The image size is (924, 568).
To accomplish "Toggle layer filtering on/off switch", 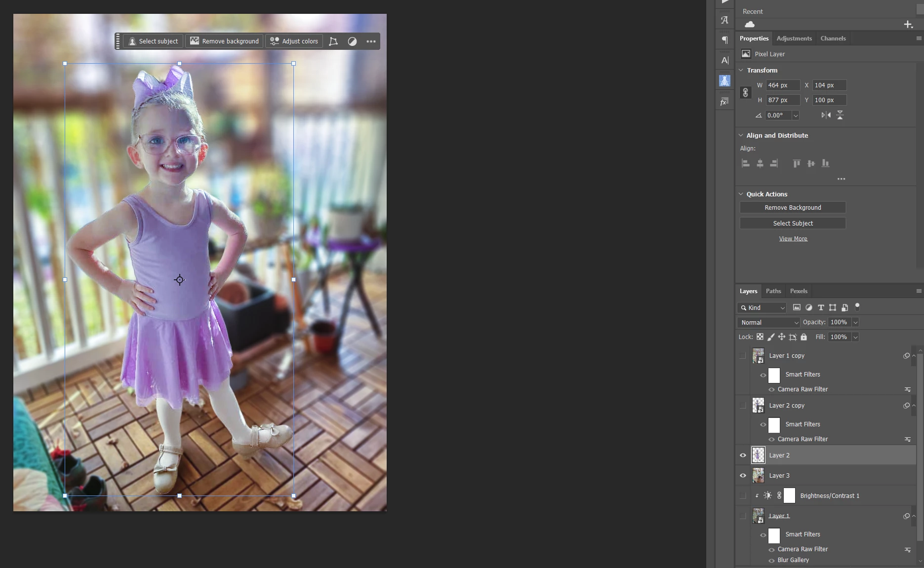I will [857, 306].
